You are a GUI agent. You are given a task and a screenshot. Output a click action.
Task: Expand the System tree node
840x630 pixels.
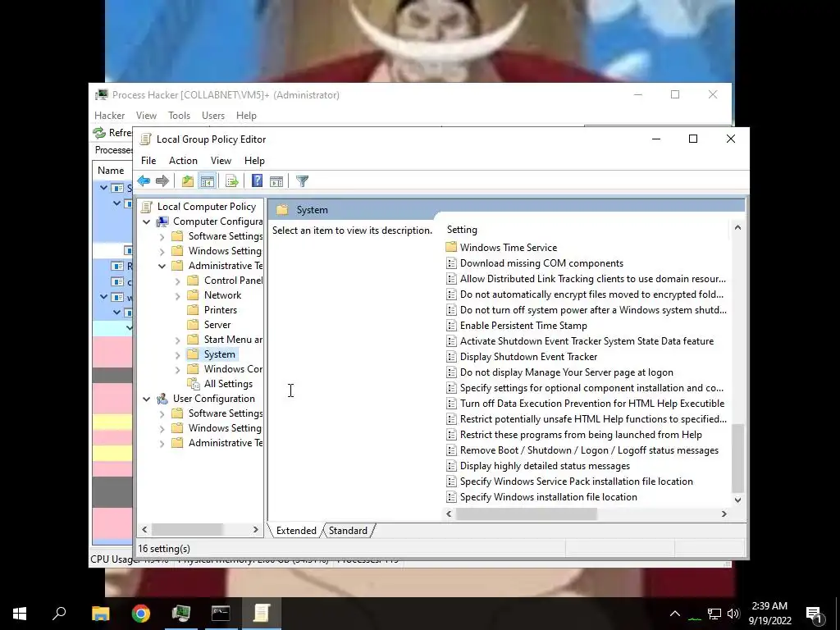[x=177, y=354]
